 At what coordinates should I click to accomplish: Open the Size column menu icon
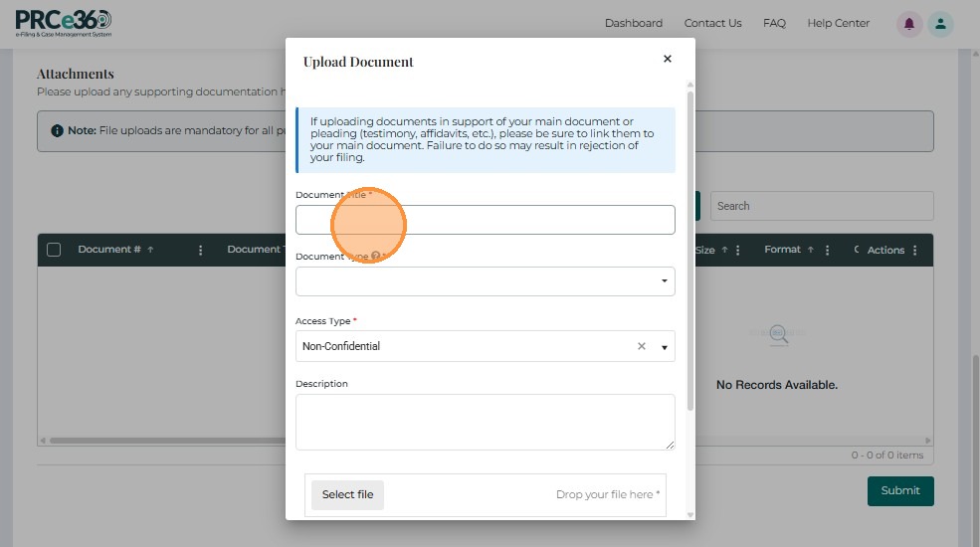(x=738, y=250)
